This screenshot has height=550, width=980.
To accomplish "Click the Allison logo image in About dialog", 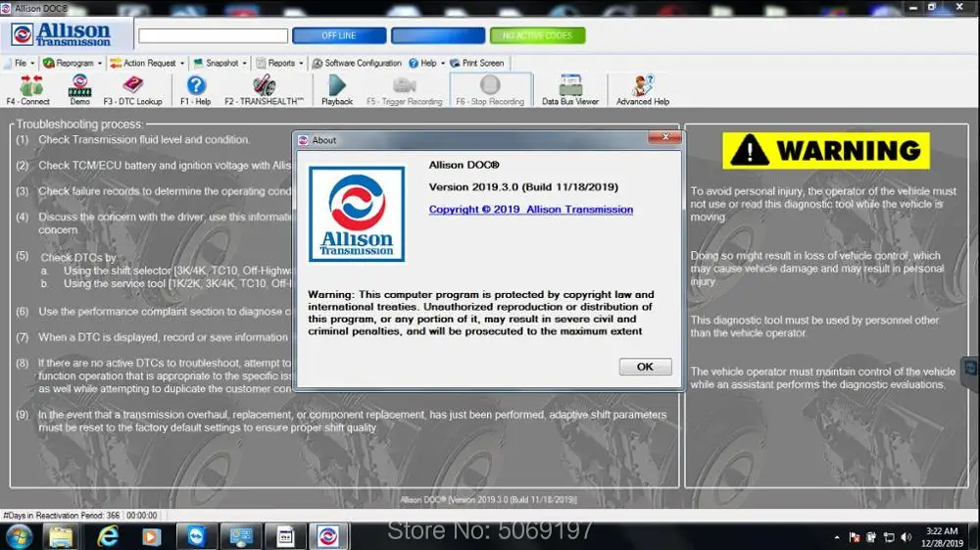I will 357,214.
